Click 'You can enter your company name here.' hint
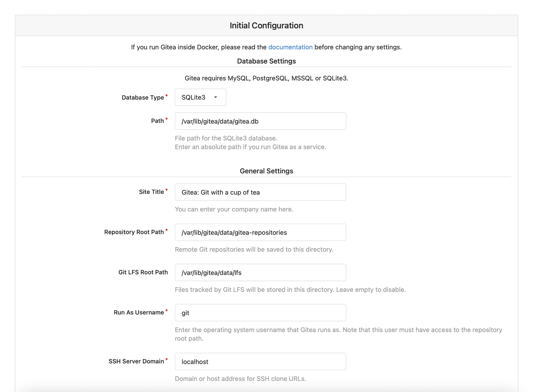The image size is (550, 392). point(234,209)
